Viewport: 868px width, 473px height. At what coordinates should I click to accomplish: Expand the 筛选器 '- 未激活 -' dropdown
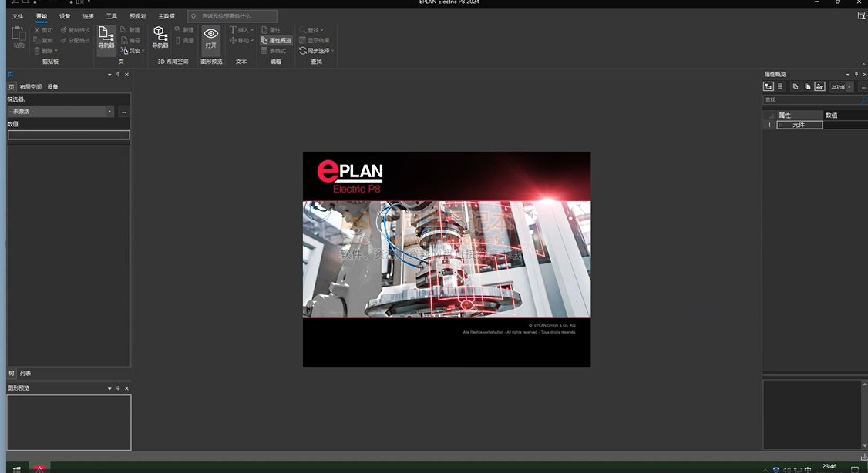click(x=109, y=112)
